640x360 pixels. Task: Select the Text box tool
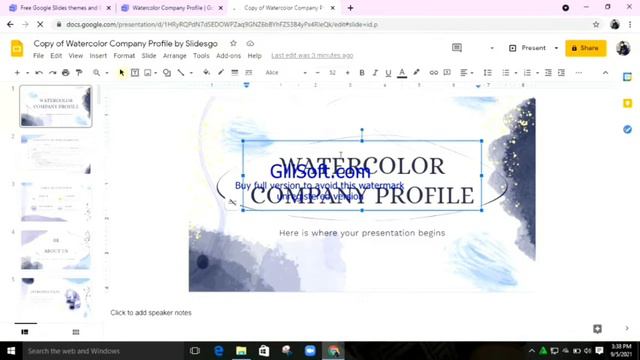click(x=135, y=73)
